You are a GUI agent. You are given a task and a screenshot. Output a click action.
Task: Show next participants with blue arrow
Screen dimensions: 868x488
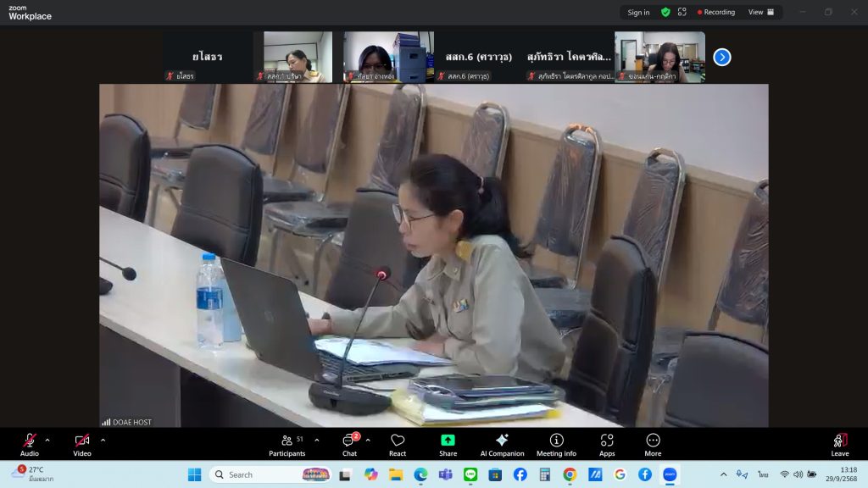[x=721, y=57]
